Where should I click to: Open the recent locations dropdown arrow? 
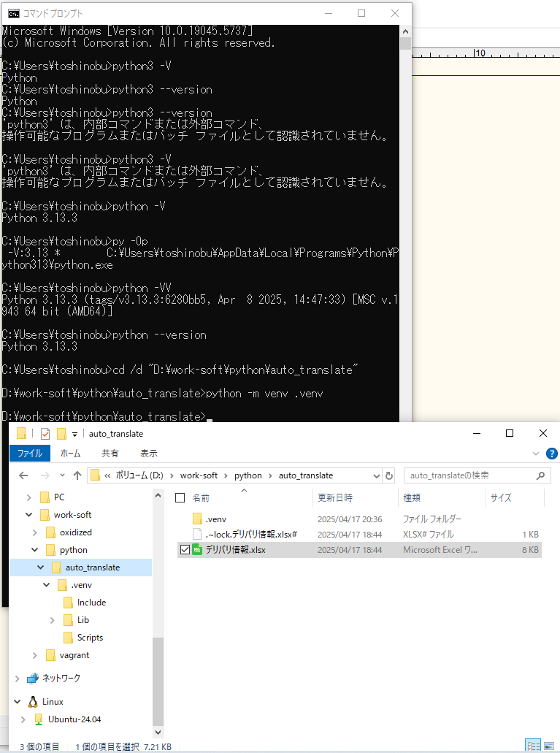(x=63, y=476)
